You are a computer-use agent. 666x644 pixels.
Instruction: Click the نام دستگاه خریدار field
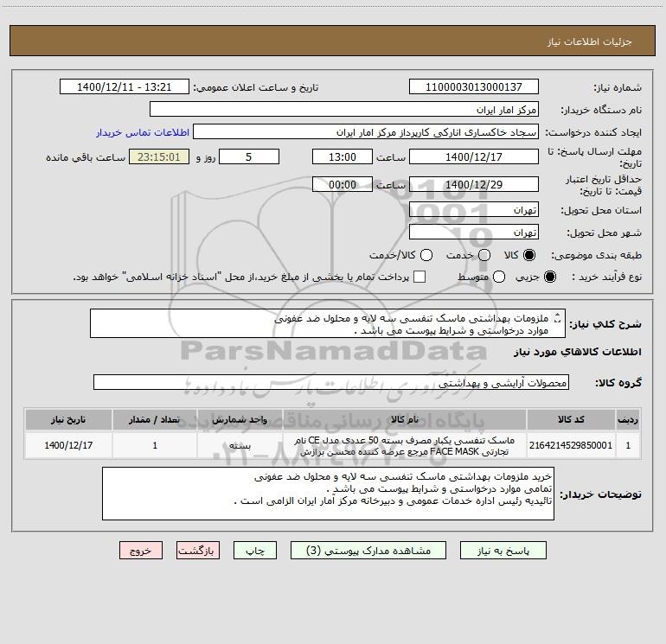tap(344, 110)
